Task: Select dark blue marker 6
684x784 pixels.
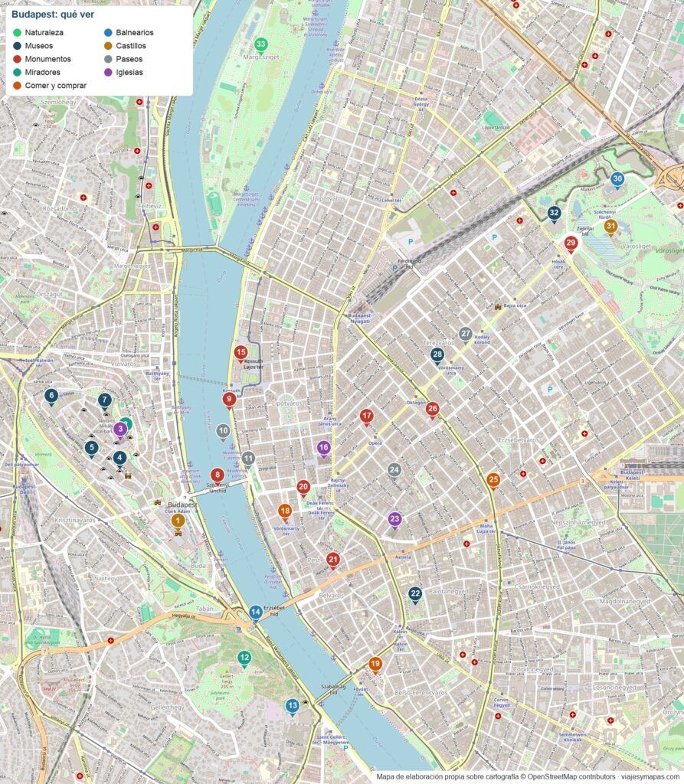Action: [x=51, y=396]
